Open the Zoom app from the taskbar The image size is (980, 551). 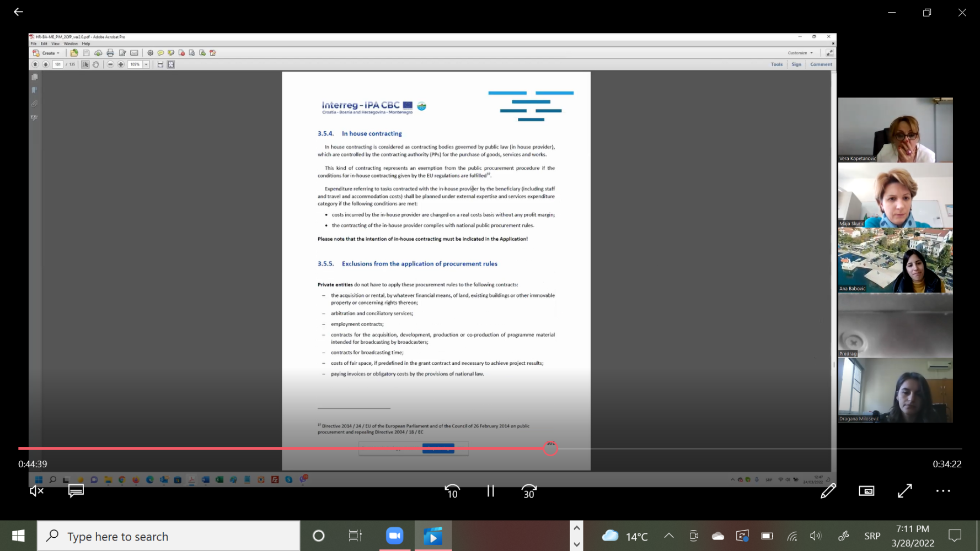pos(394,536)
